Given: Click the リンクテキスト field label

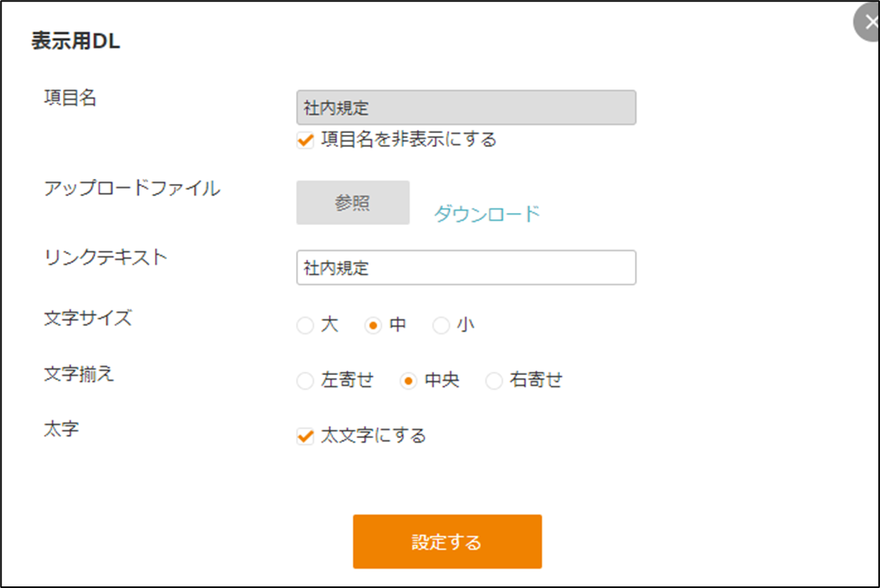Looking at the screenshot, I should coord(106,257).
